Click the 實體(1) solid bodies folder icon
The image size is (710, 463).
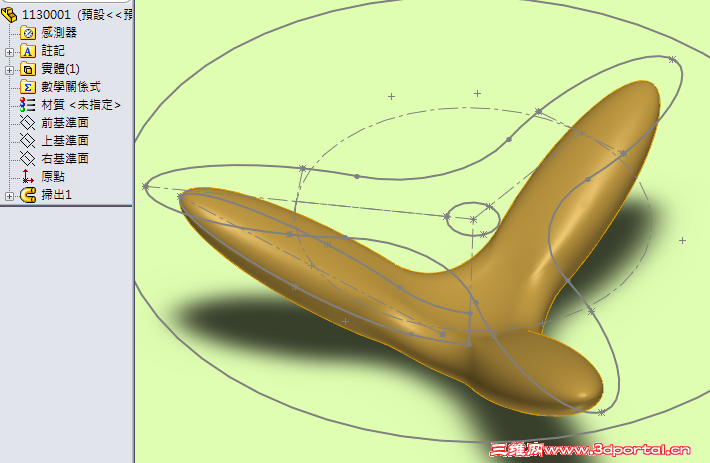coord(28,69)
